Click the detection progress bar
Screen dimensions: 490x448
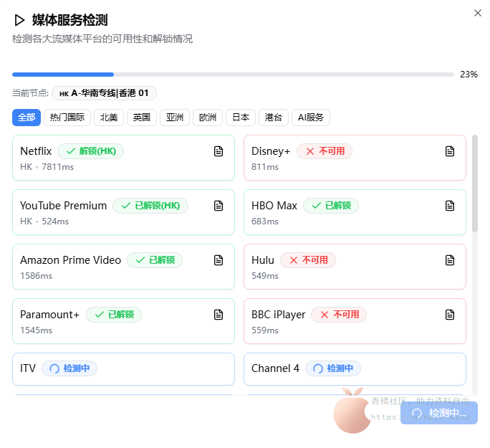pyautogui.click(x=233, y=75)
